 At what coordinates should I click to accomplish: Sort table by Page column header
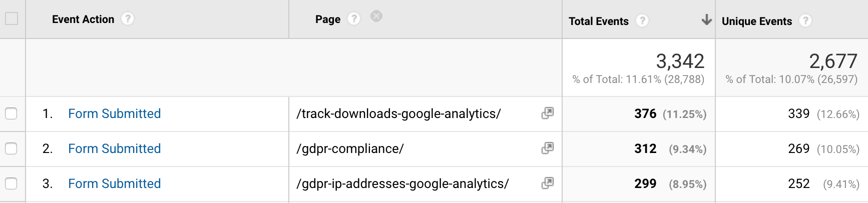[x=328, y=19]
